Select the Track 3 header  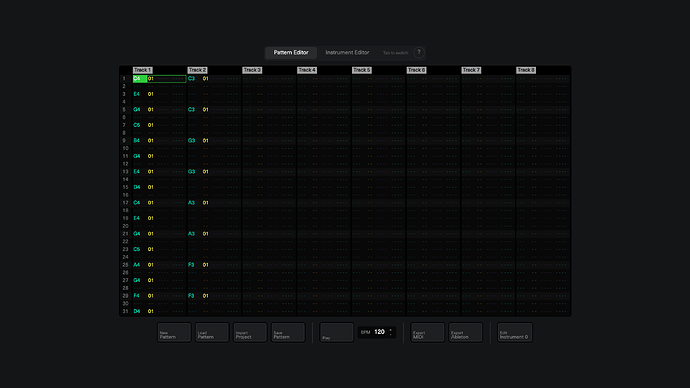click(252, 70)
